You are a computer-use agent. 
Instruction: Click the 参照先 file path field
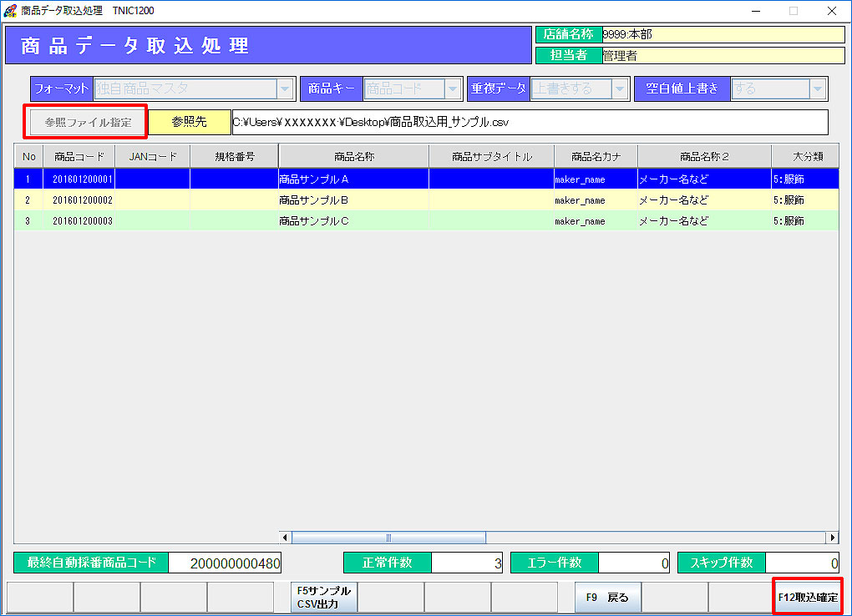point(530,122)
